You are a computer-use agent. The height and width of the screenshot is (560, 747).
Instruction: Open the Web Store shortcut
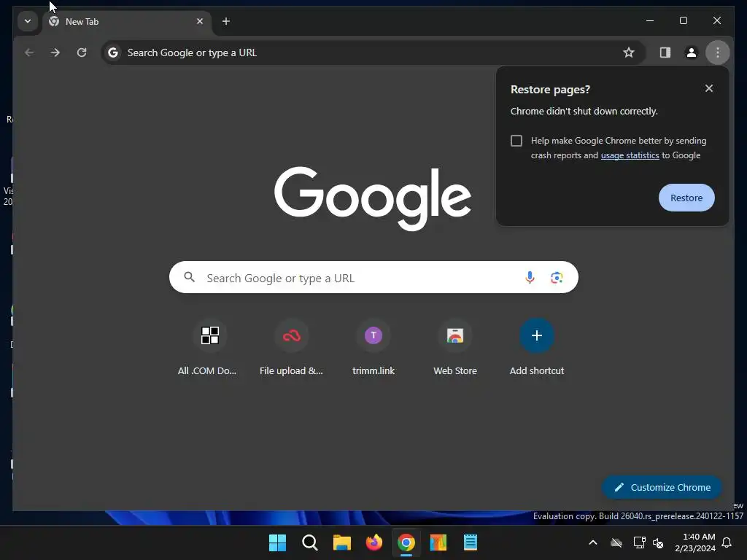[x=455, y=348]
